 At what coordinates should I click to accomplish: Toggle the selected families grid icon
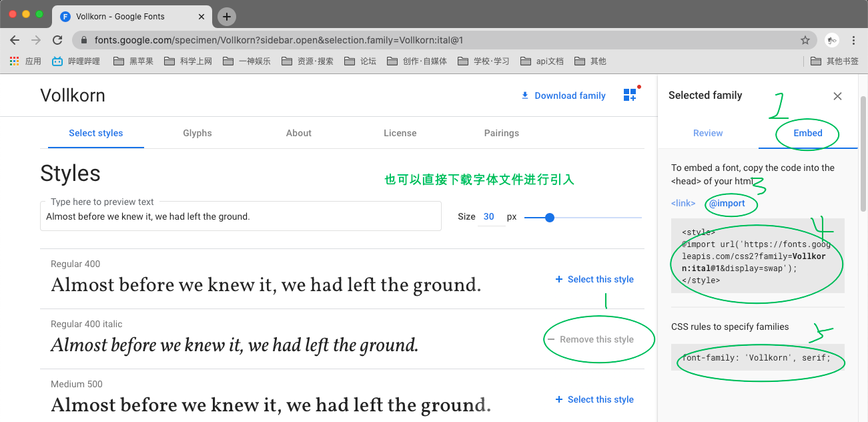click(630, 95)
